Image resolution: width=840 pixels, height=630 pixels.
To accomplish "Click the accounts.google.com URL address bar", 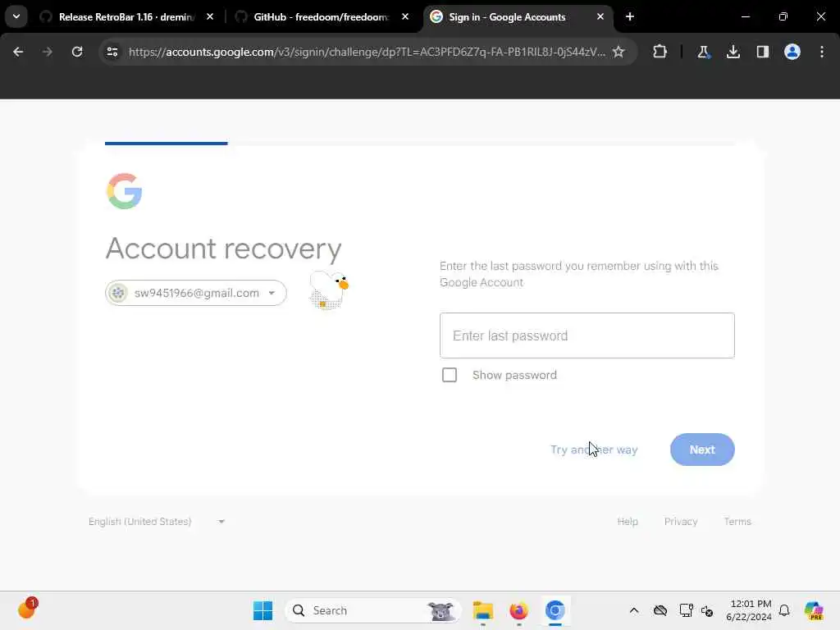I will [367, 52].
